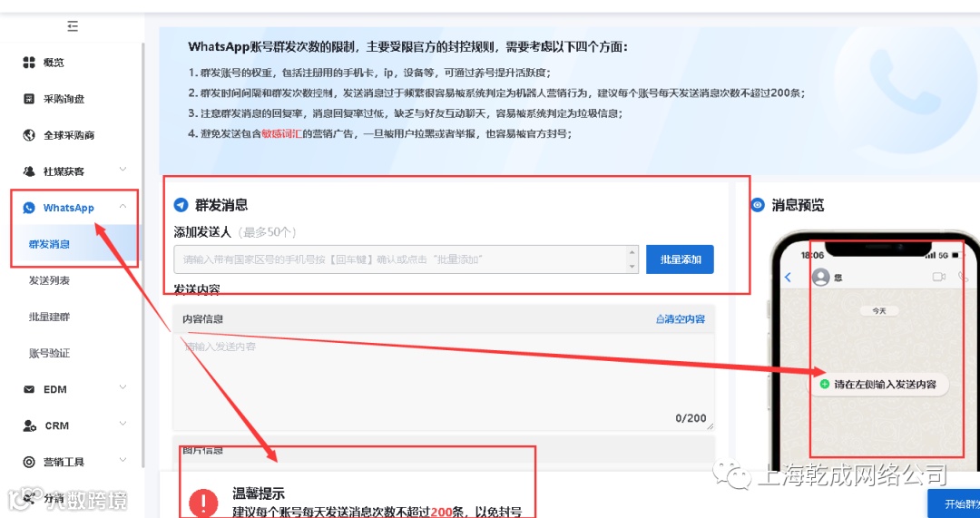The width and height of the screenshot is (980, 518).
Task: Click the 全球采购商 globe icon
Action: (29, 135)
